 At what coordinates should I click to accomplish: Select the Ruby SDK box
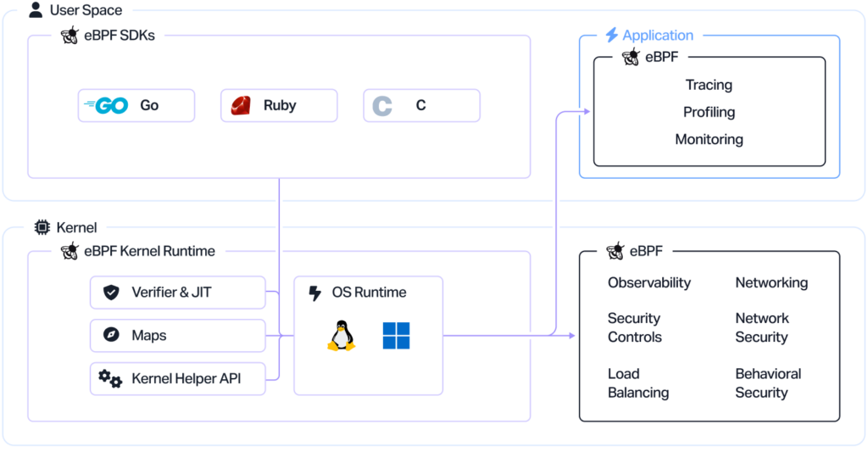[x=279, y=105]
